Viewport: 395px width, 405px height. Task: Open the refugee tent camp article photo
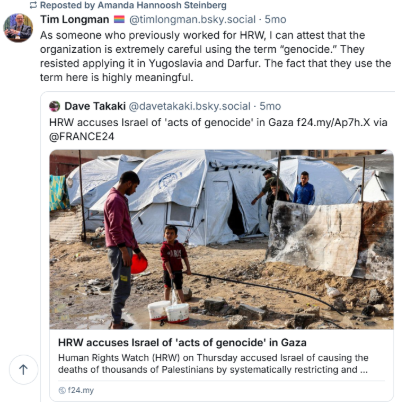(x=221, y=240)
